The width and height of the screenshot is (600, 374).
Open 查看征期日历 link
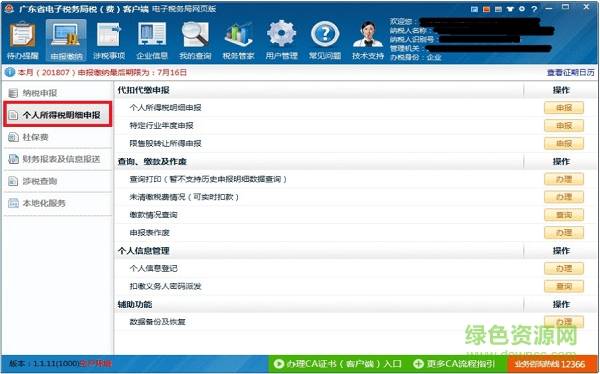tap(570, 72)
